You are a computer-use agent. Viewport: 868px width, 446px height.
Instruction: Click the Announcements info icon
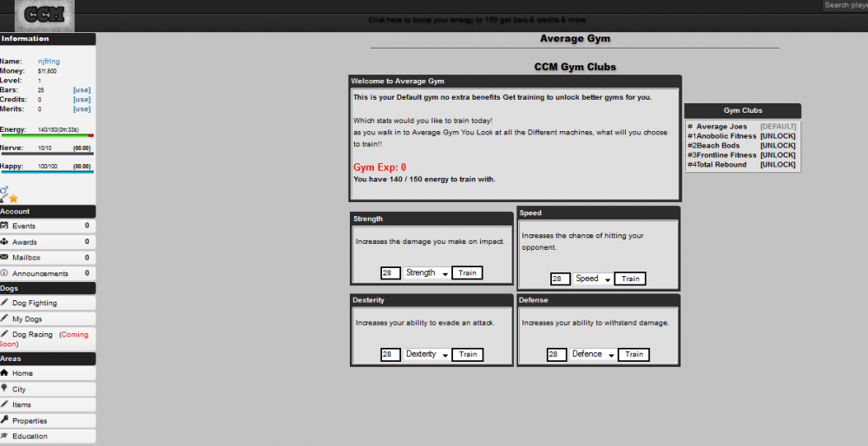tap(5, 273)
